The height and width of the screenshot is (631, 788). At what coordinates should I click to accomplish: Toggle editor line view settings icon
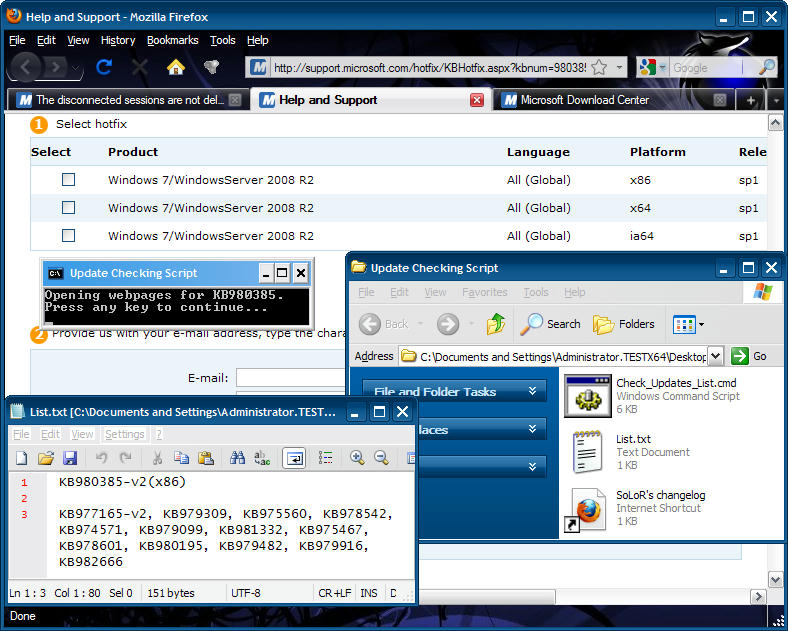(x=326, y=458)
